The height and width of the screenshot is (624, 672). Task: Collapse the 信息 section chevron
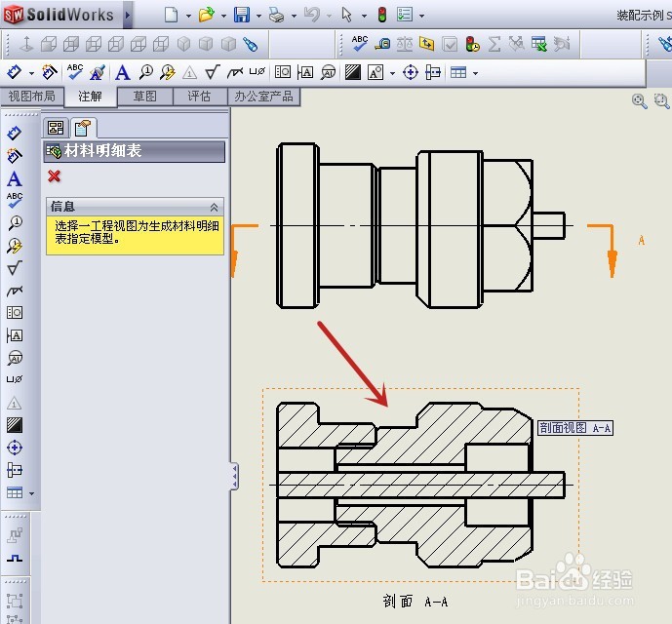(214, 208)
